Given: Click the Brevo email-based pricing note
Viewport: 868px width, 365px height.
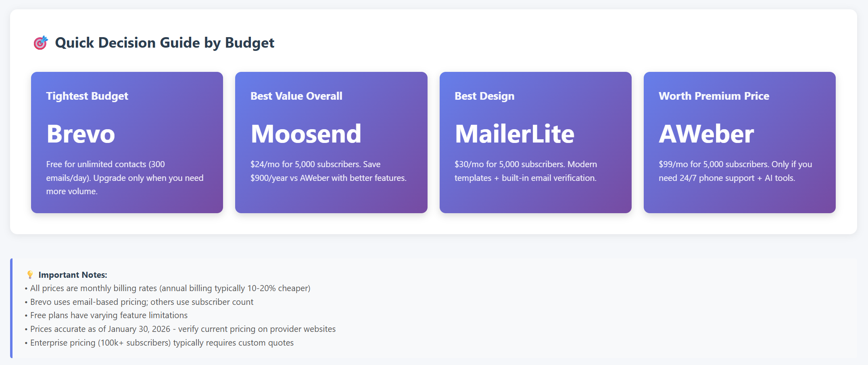Looking at the screenshot, I should [142, 302].
